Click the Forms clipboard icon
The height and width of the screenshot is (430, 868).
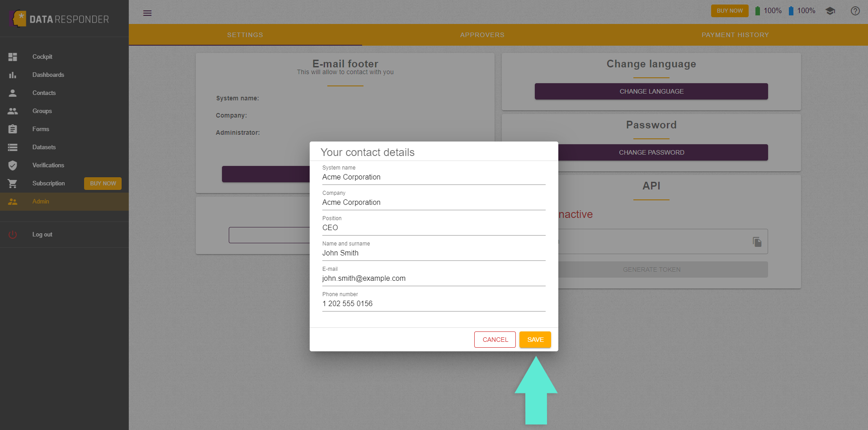(x=13, y=129)
